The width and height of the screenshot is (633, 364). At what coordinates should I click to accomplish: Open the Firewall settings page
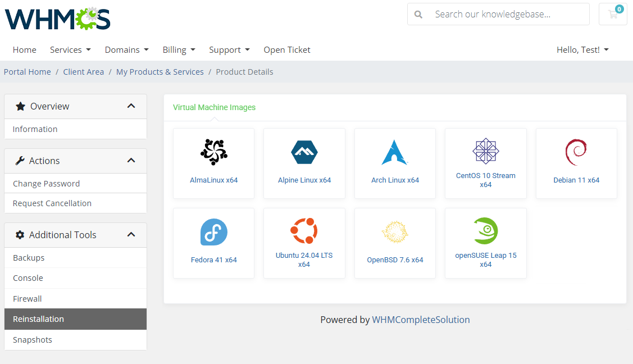coord(26,298)
